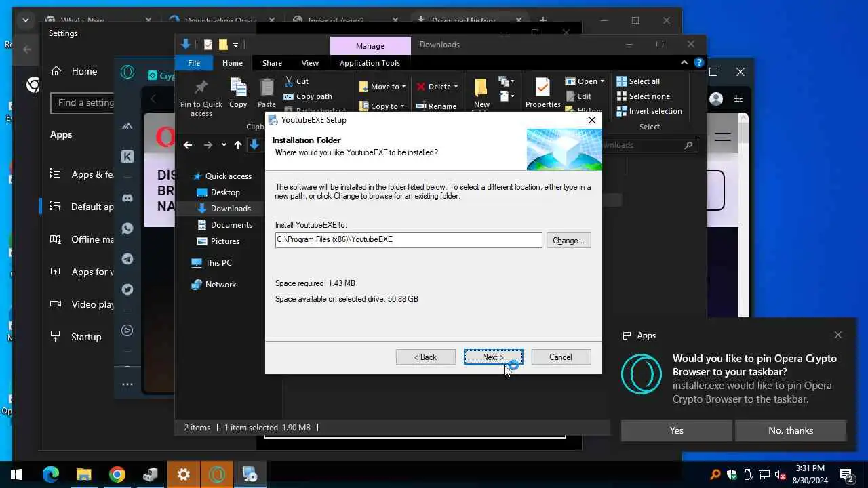
Task: Click Yes on the pin Opera notification
Action: 677,430
